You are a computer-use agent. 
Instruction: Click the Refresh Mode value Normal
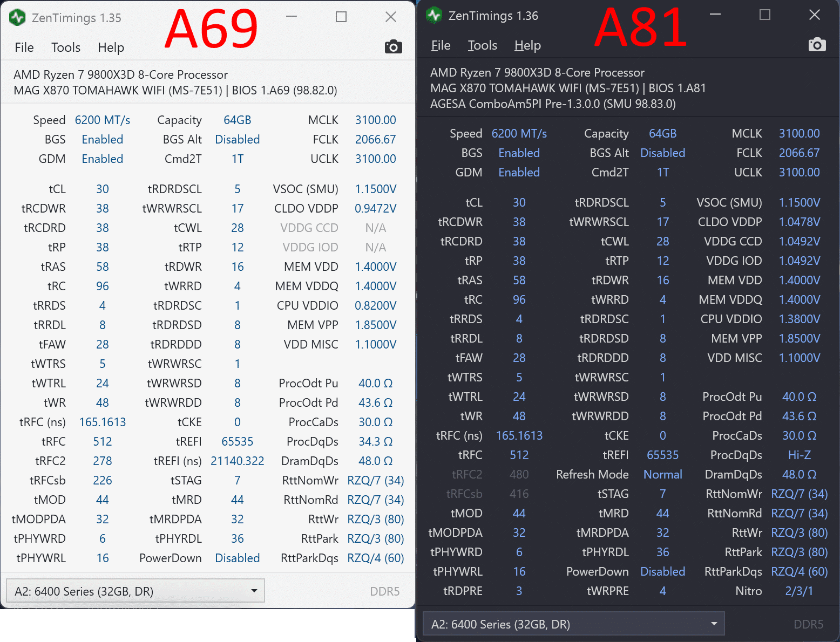pos(663,474)
